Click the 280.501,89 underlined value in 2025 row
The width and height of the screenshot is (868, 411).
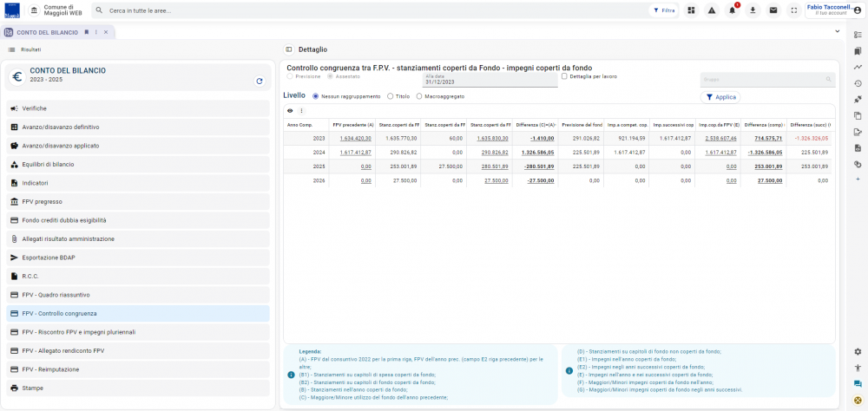[x=496, y=166]
